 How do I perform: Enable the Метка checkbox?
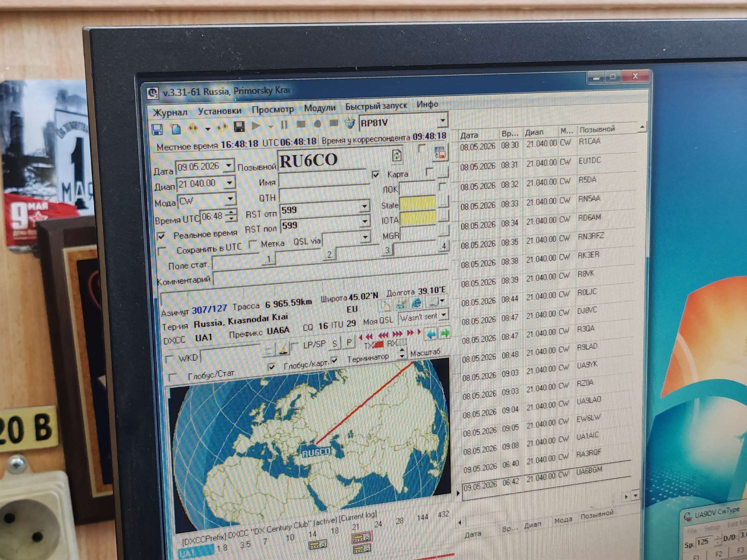point(253,244)
